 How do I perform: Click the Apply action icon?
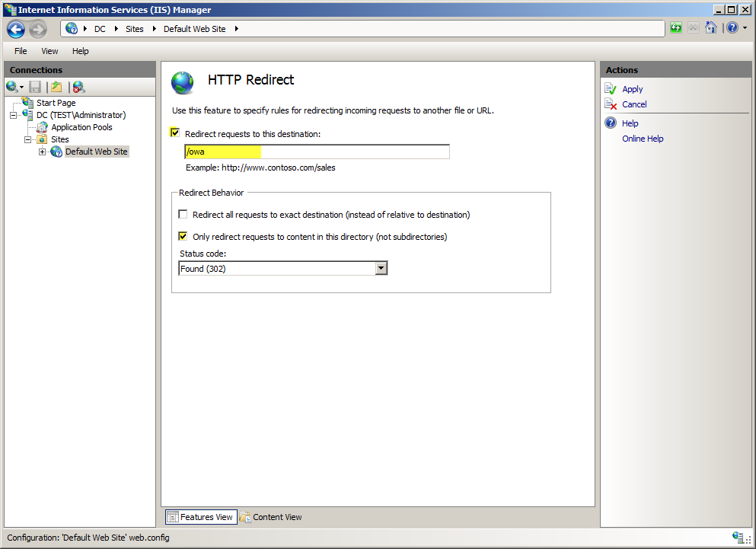[611, 89]
